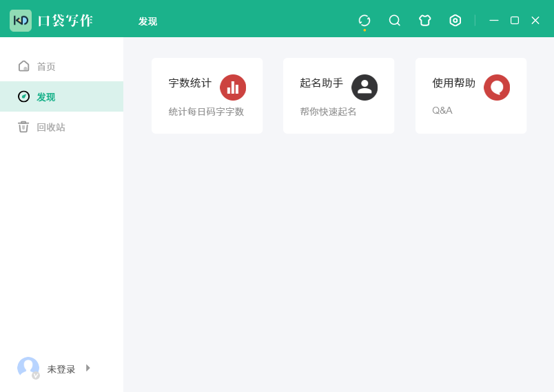Click the text 统计每日码字字数
Image resolution: width=554 pixels, height=392 pixels.
click(206, 112)
